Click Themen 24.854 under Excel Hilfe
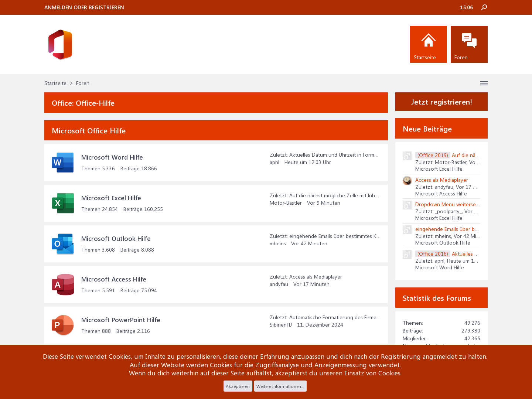The image size is (532, 399). pos(99,209)
